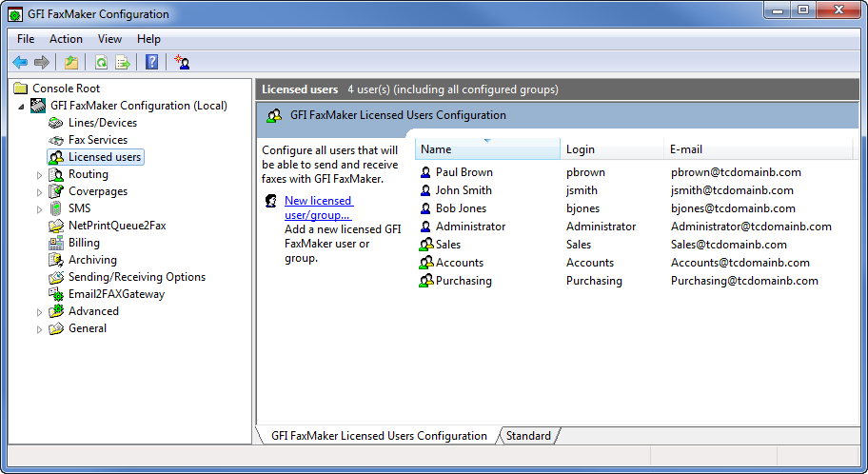Minimize the GFI FaxMaker Configuration window
Viewport: 868px width, 474px height.
(x=778, y=10)
